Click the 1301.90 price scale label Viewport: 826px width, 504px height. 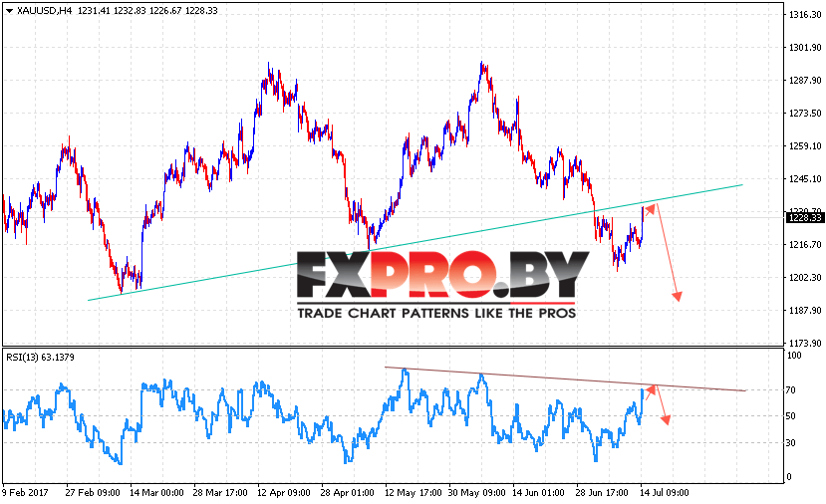click(x=804, y=48)
